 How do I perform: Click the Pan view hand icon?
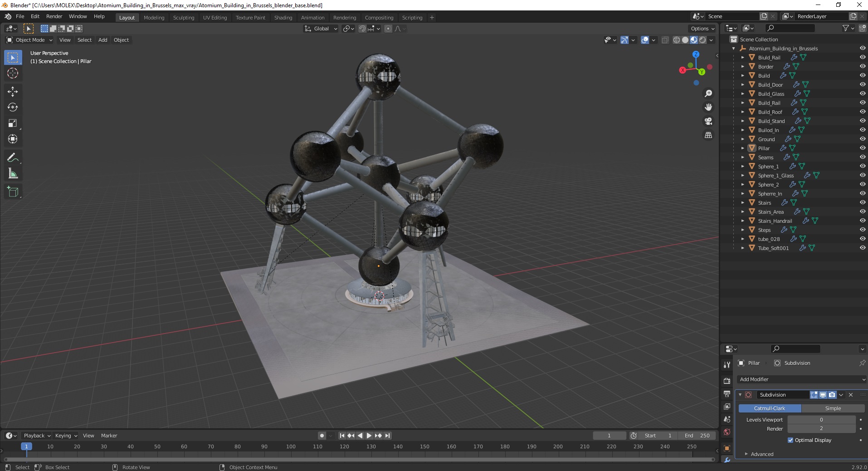708,107
